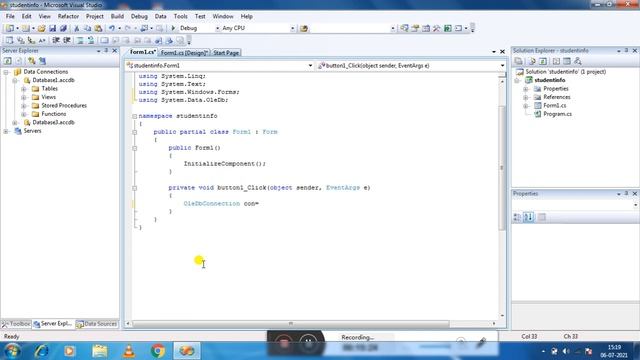Open the Toolbox window toolbar icon

tap(436, 28)
